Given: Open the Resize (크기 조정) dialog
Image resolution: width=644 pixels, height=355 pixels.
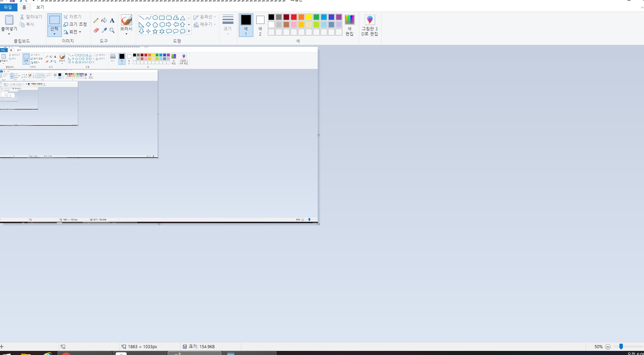Looking at the screenshot, I should [x=75, y=24].
